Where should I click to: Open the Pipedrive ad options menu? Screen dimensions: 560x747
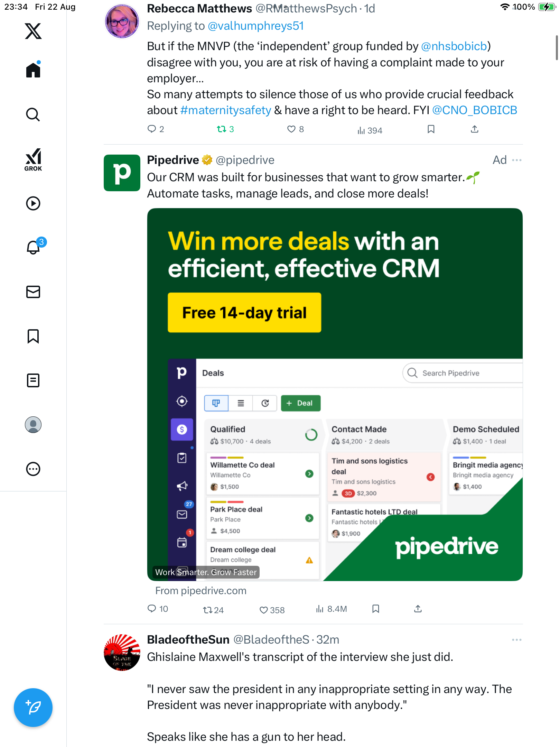[x=517, y=160]
